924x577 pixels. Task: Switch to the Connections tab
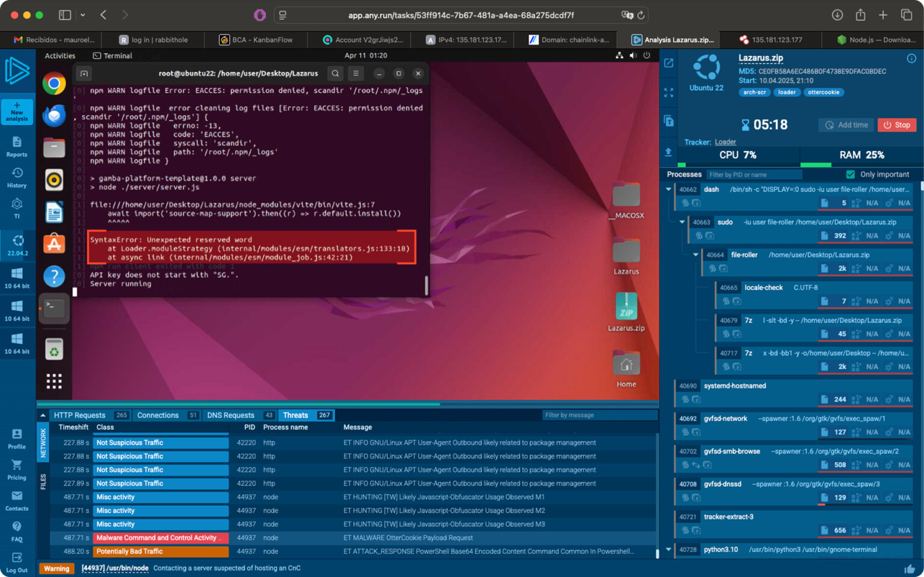tap(158, 415)
